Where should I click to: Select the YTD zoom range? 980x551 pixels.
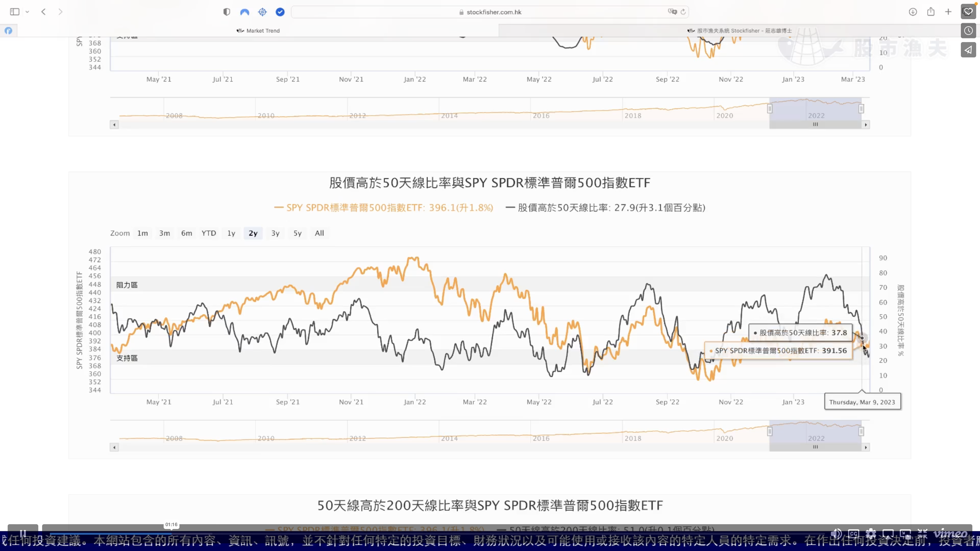click(x=209, y=233)
